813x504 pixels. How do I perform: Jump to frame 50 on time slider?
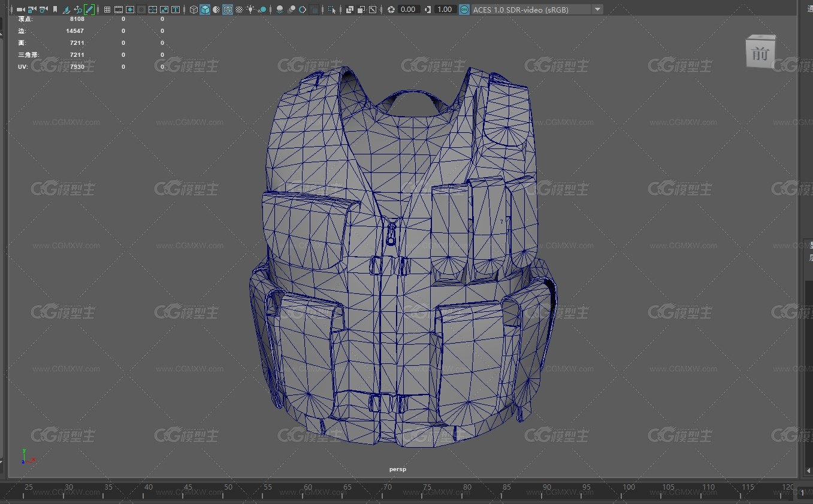(x=228, y=487)
